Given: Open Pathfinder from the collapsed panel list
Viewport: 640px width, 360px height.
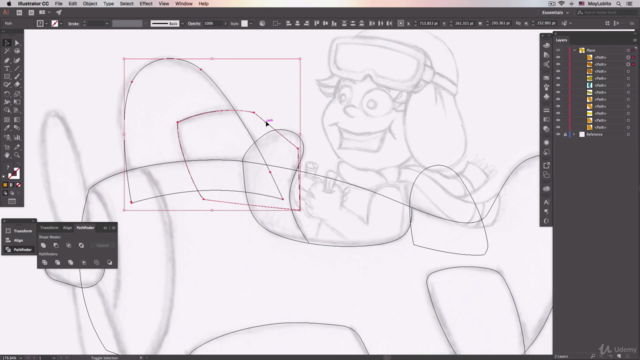Looking at the screenshot, I should pos(19,249).
